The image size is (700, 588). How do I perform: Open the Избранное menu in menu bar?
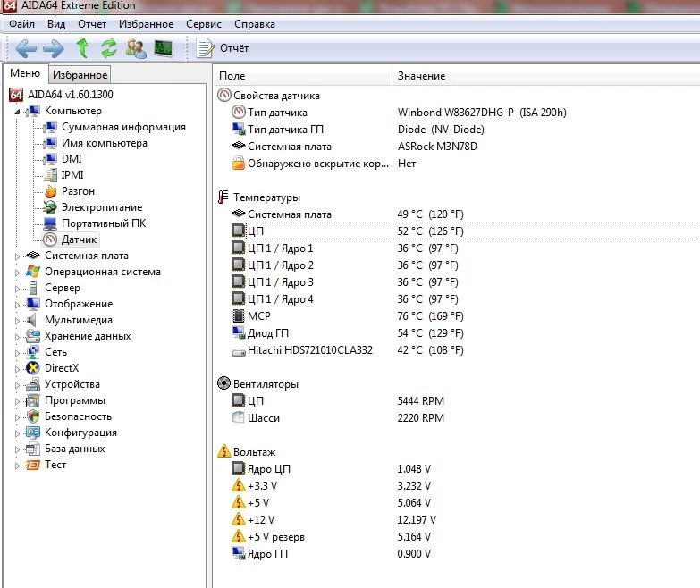146,24
